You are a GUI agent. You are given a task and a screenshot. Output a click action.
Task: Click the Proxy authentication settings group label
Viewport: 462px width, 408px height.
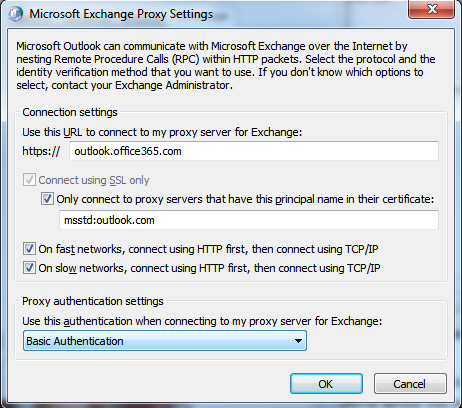93,301
